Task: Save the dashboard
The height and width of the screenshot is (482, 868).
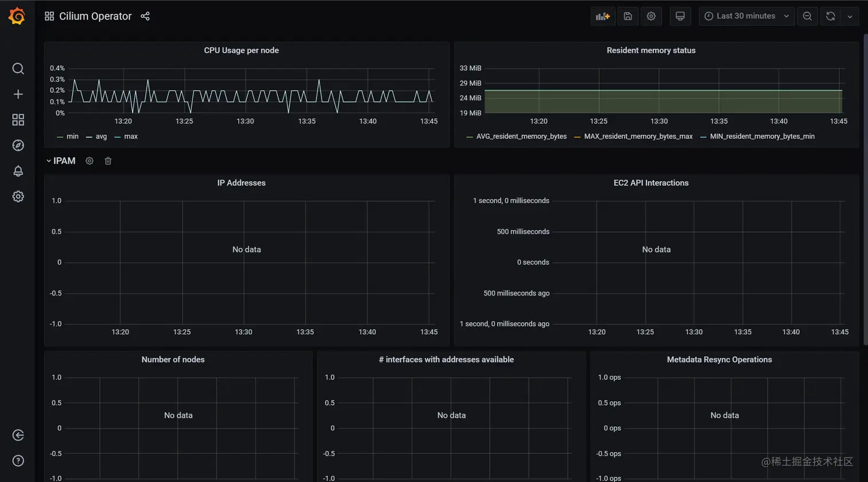Action: (627, 16)
